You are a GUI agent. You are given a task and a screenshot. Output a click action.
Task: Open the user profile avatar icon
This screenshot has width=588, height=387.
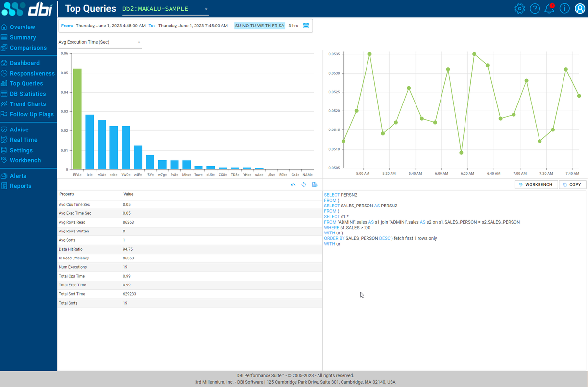tap(579, 8)
